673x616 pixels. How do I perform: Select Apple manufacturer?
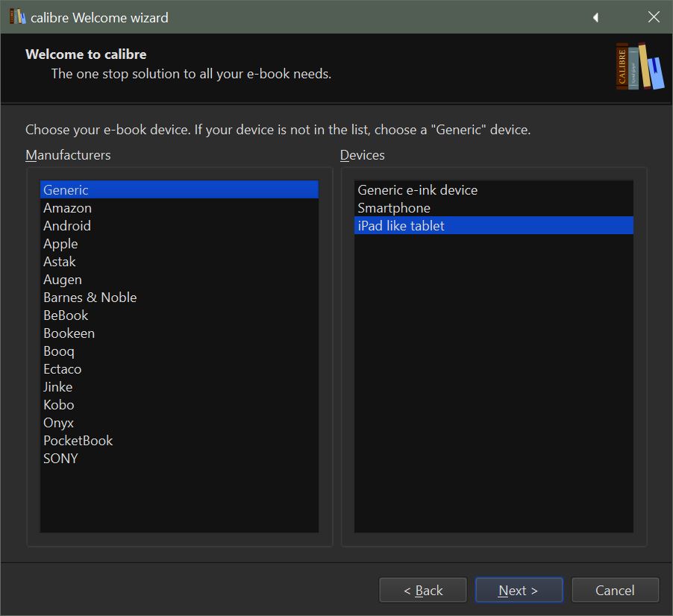(179, 244)
